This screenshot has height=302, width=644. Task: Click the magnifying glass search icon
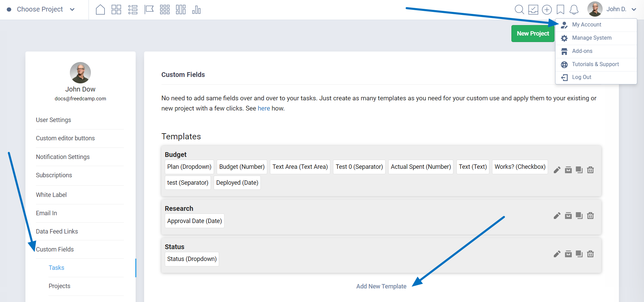point(519,9)
